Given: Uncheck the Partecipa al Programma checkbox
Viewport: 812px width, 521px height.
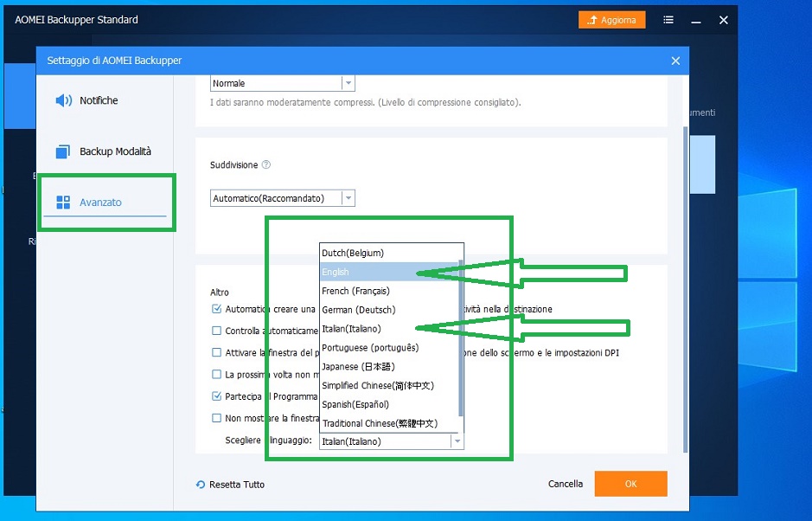Looking at the screenshot, I should click(x=216, y=396).
